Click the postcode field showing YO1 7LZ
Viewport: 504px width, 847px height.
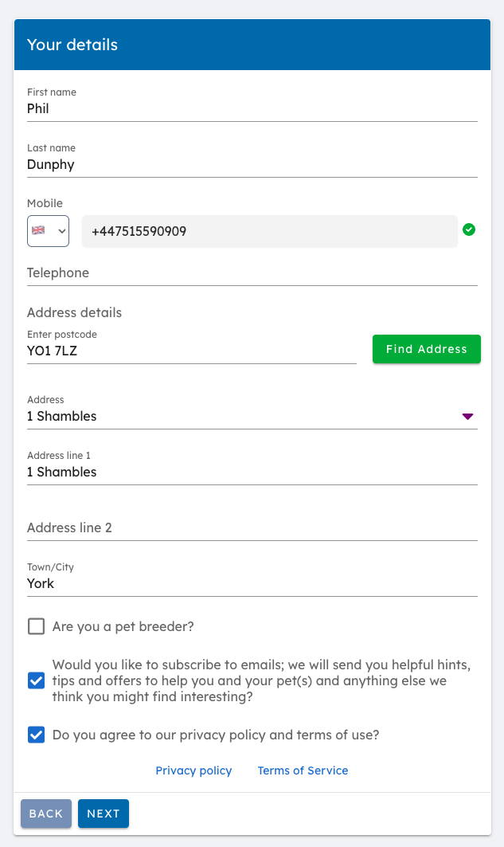(191, 351)
